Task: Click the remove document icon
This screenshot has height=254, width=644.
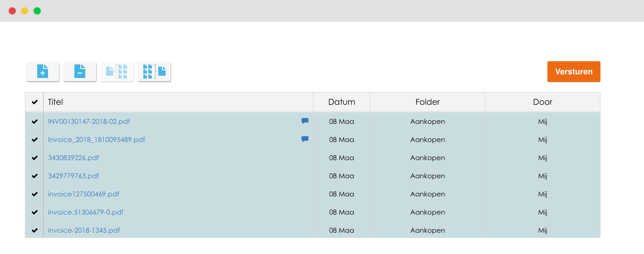Action: [80, 72]
